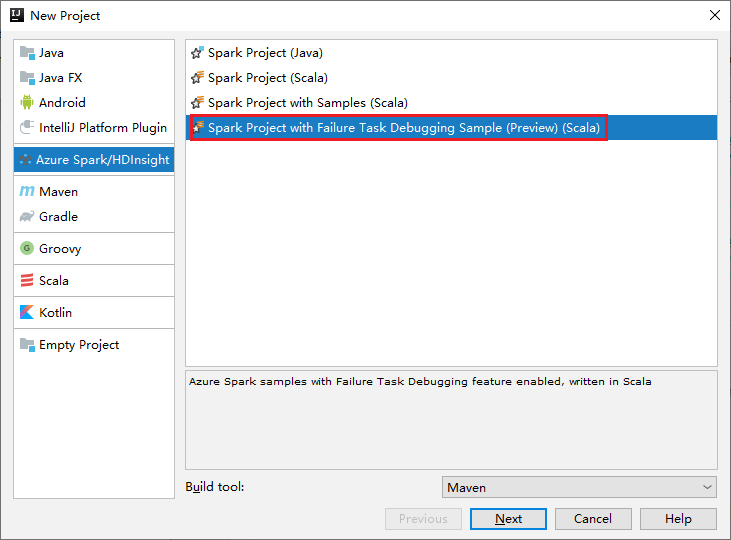Viewport: 731px width, 540px height.
Task: Click the Azure Spark samples description text
Action: point(420,381)
